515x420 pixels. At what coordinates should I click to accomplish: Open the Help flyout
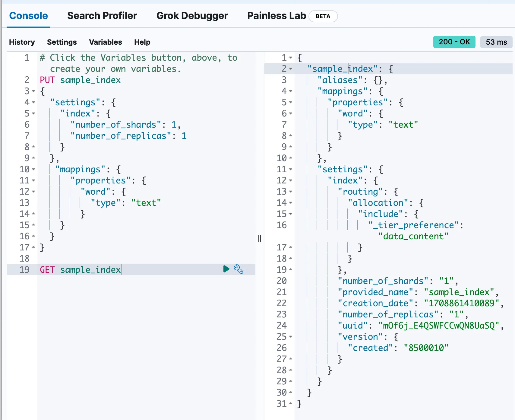pyautogui.click(x=142, y=42)
